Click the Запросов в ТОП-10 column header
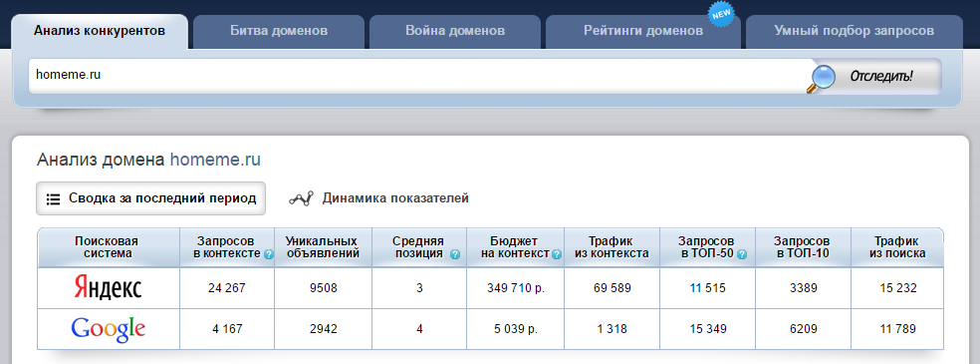The height and width of the screenshot is (364, 980). tap(802, 247)
